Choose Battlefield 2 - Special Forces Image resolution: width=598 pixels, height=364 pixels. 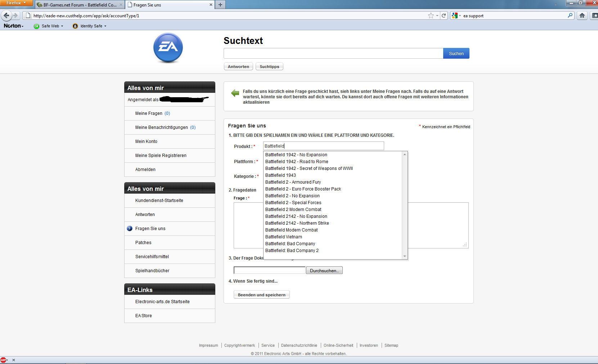pos(293,203)
